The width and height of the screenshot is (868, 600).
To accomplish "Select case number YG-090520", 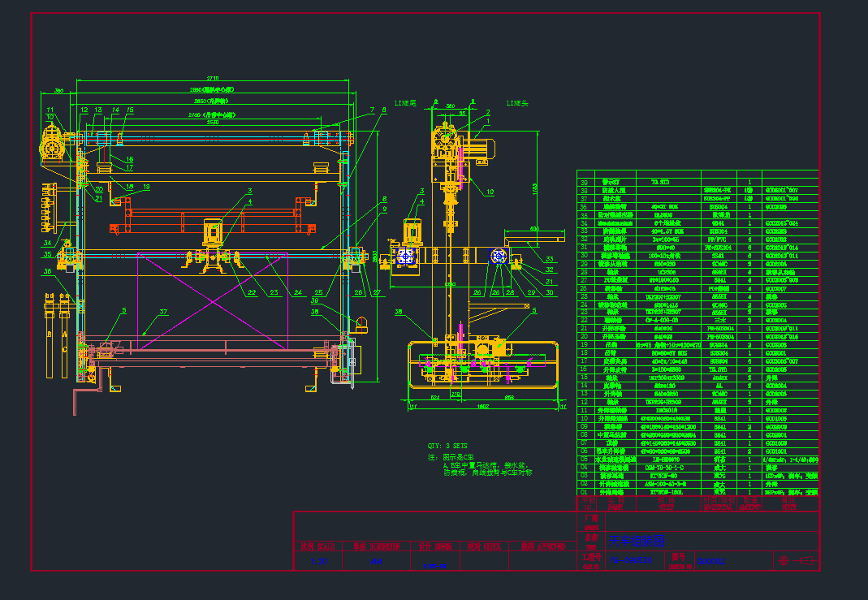I will click(x=630, y=560).
